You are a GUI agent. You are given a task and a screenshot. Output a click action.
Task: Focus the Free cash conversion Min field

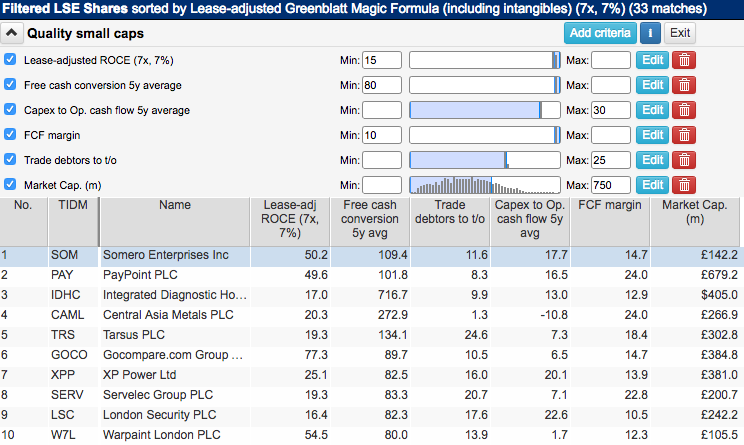(x=382, y=85)
